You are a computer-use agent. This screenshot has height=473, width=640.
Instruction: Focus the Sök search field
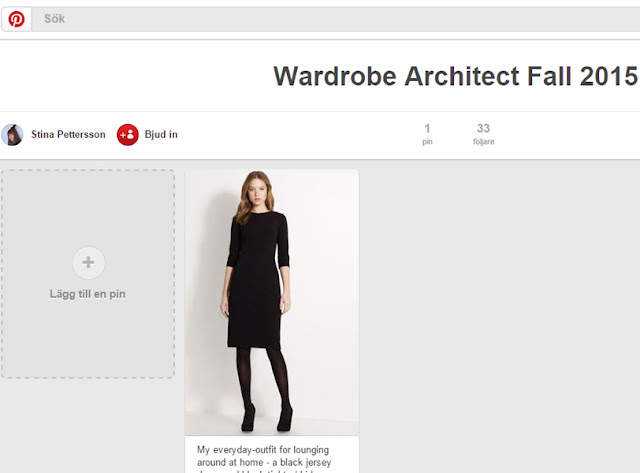point(336,19)
